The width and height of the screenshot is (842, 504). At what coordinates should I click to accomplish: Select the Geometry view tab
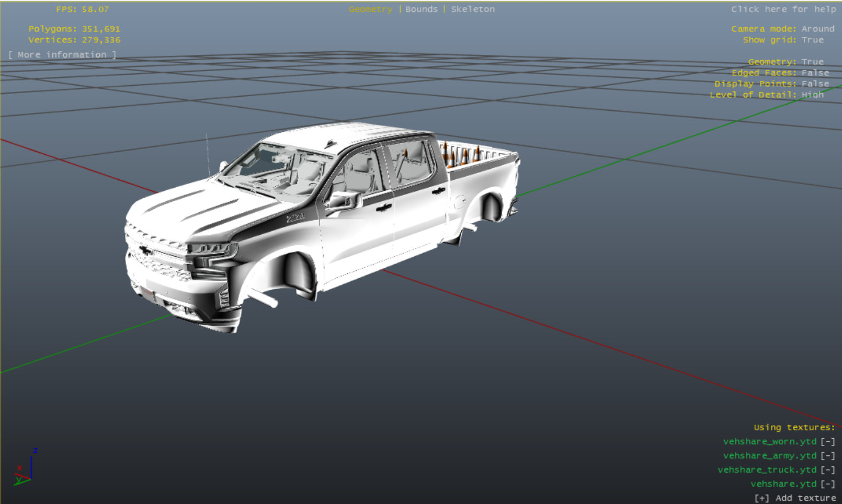click(x=370, y=9)
